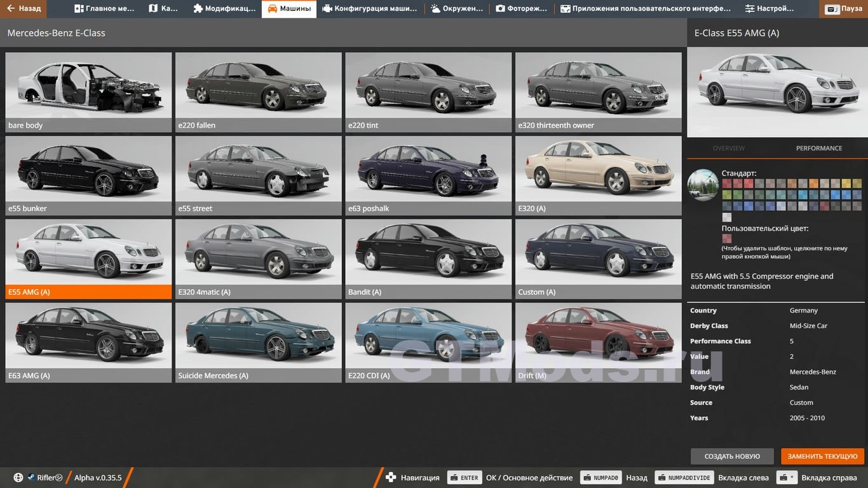Open the map tab labeled Ка...
The width and height of the screenshot is (868, 488).
163,9
